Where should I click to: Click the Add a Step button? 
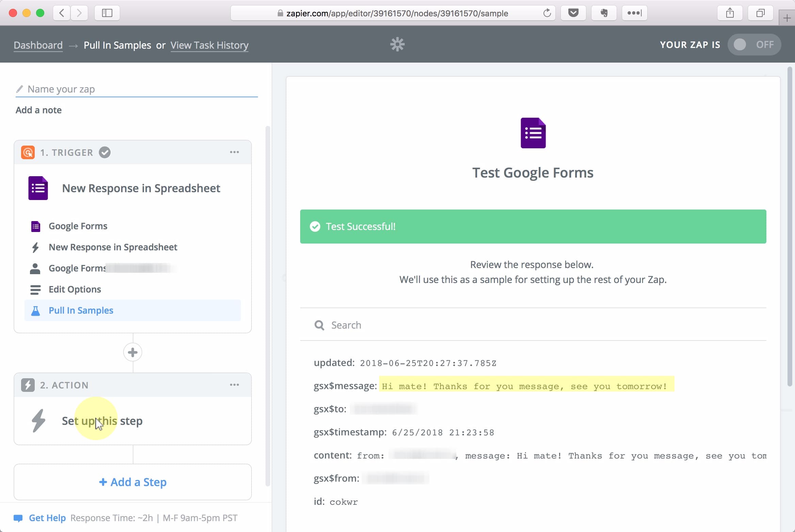pos(132,482)
